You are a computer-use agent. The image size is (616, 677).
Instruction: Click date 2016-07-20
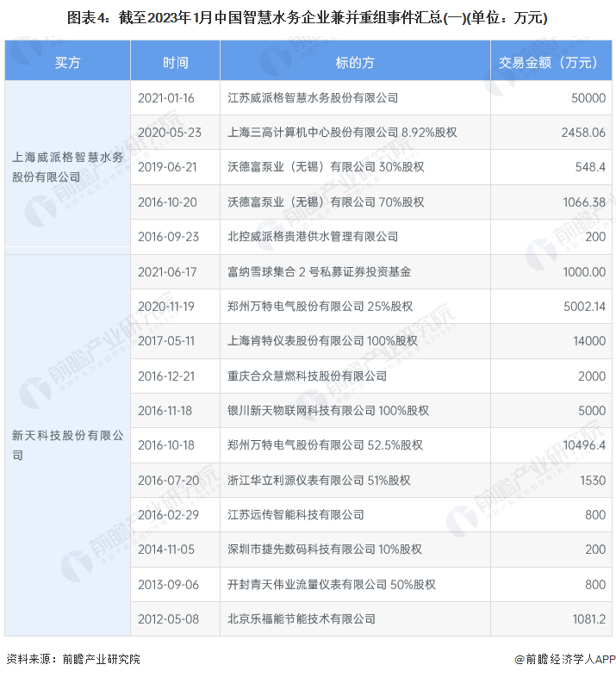coord(169,481)
